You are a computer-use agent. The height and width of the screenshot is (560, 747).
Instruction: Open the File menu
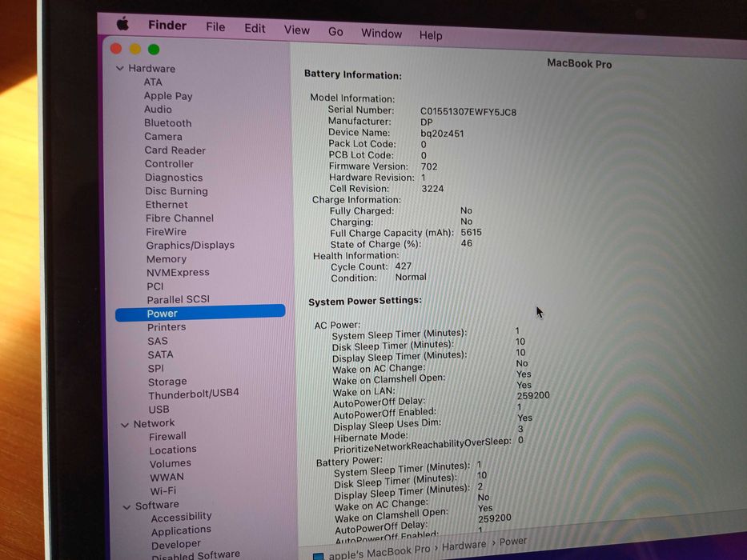215,27
